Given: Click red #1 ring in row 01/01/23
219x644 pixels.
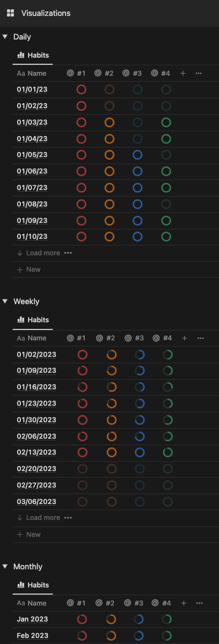Looking at the screenshot, I should point(81,89).
